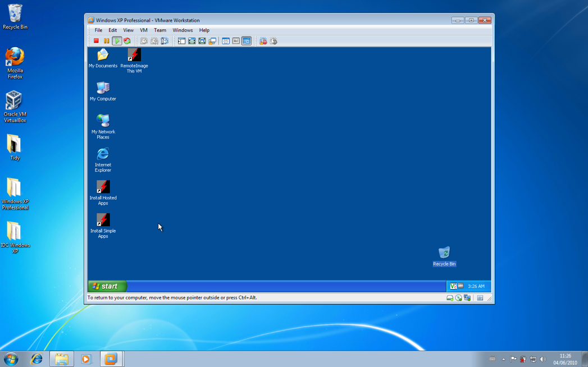Click the touch keyboard tray icon

pos(493,359)
